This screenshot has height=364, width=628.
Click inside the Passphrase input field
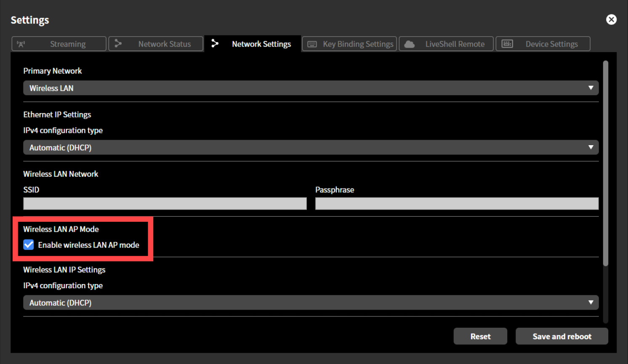[456, 203]
